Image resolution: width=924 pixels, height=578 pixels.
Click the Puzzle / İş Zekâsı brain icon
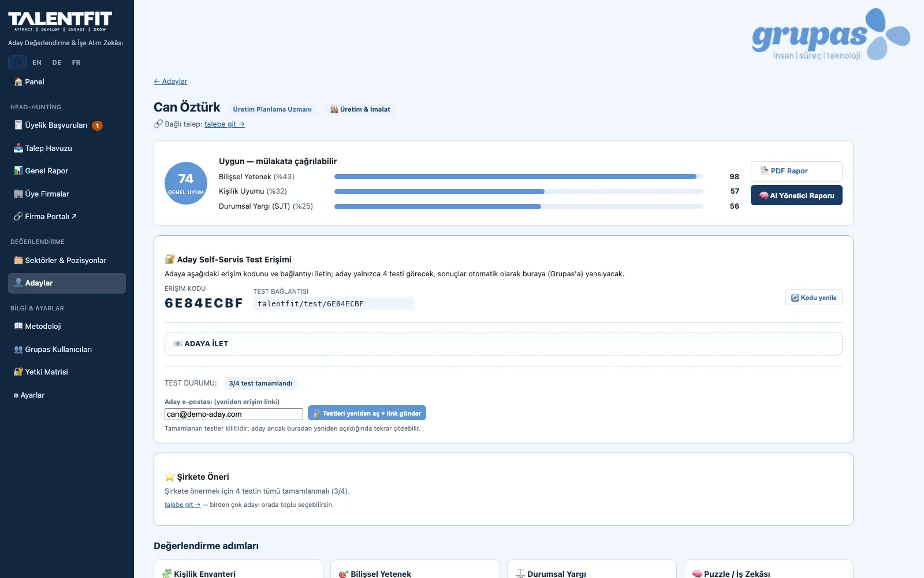point(697,574)
